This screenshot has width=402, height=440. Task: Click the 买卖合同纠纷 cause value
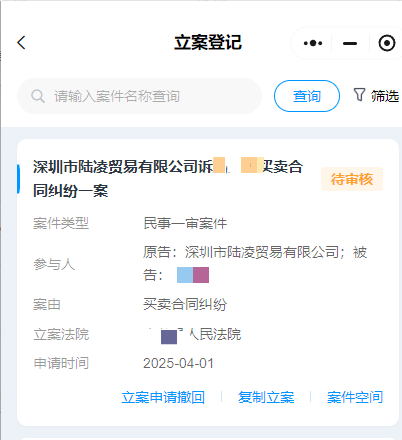(185, 304)
